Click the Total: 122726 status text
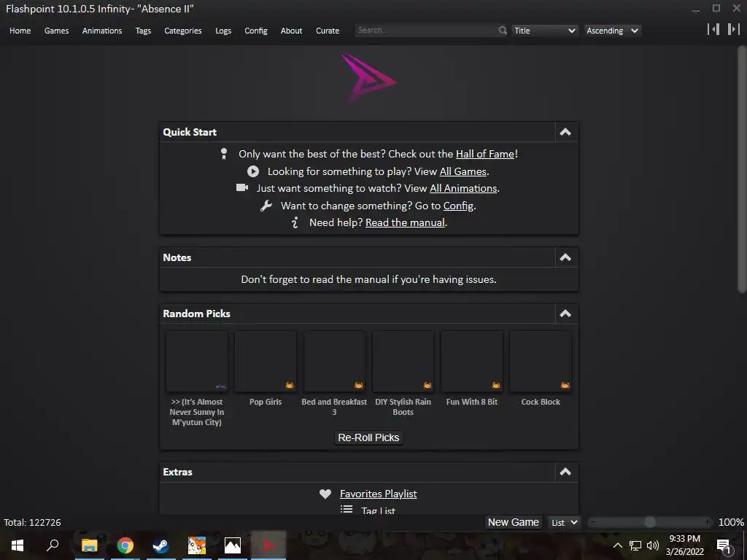 pos(32,522)
